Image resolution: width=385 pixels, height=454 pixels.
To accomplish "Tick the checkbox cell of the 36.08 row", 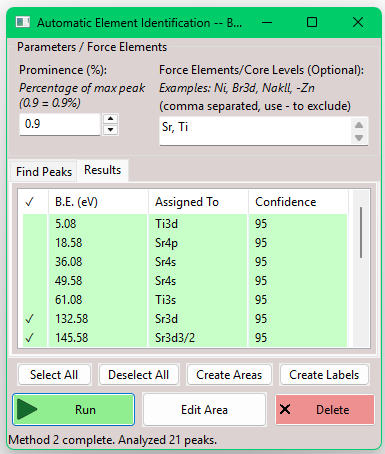I will coord(35,262).
